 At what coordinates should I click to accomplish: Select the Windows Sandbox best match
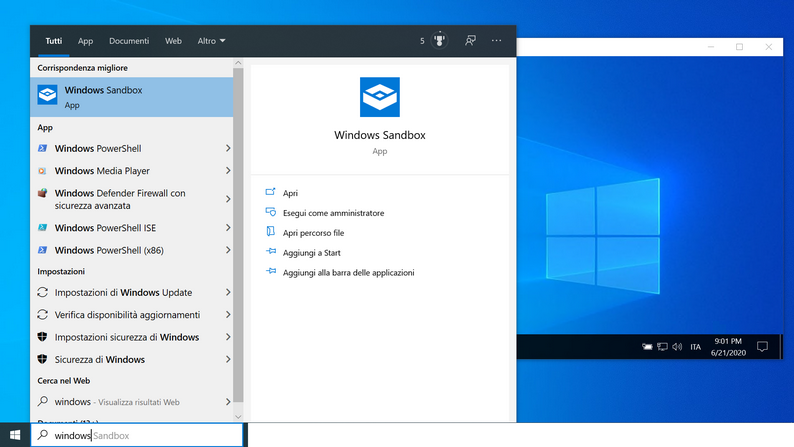click(x=132, y=97)
